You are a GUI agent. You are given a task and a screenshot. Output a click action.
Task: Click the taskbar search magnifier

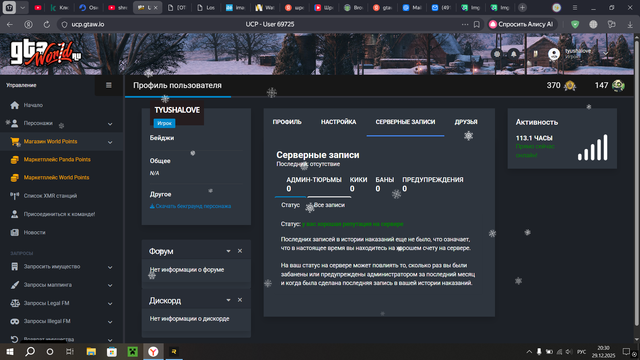pyautogui.click(x=30, y=352)
